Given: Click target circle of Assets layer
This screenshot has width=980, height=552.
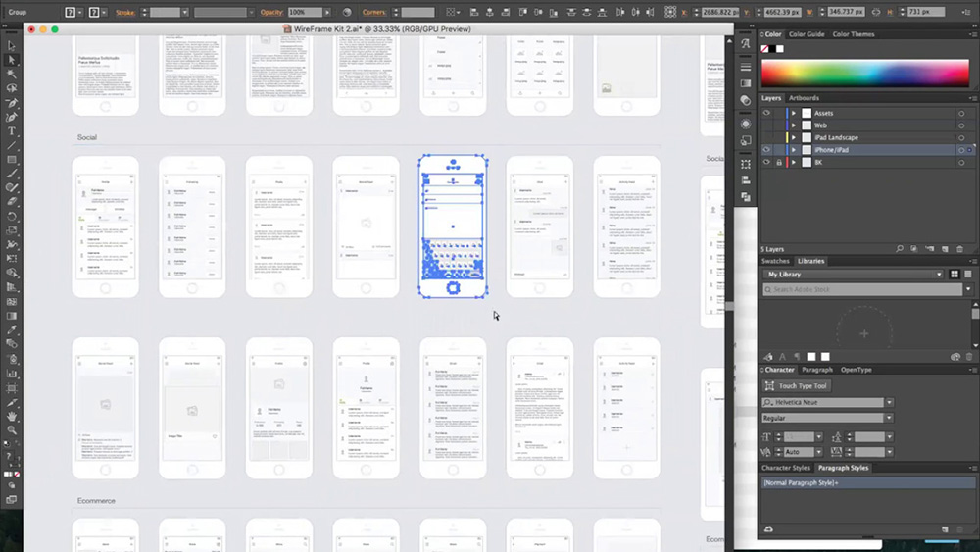Looking at the screenshot, I should [961, 113].
